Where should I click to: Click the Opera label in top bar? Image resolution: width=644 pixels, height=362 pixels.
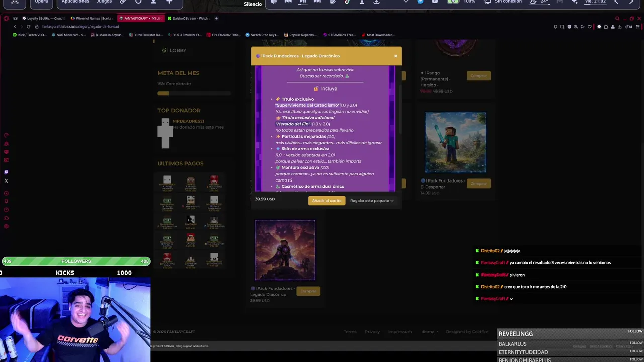41,2
